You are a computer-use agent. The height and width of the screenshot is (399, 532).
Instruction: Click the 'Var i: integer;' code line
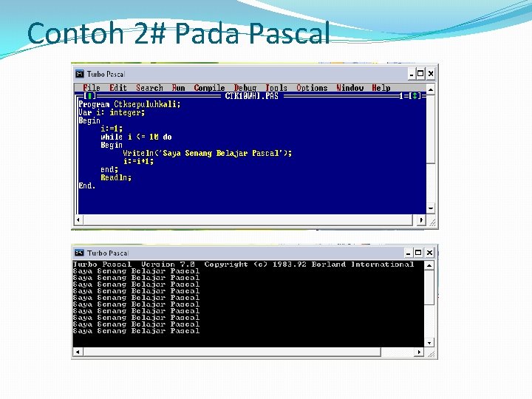[x=112, y=112]
